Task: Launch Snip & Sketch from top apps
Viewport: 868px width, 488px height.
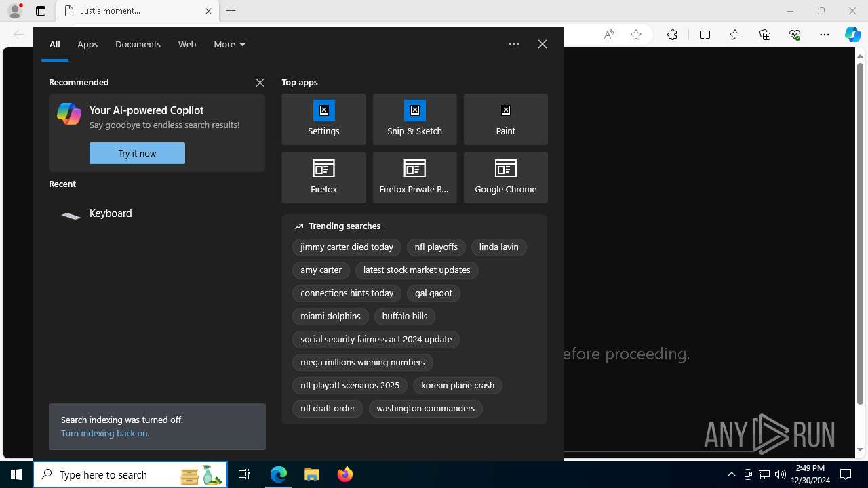Action: (414, 119)
